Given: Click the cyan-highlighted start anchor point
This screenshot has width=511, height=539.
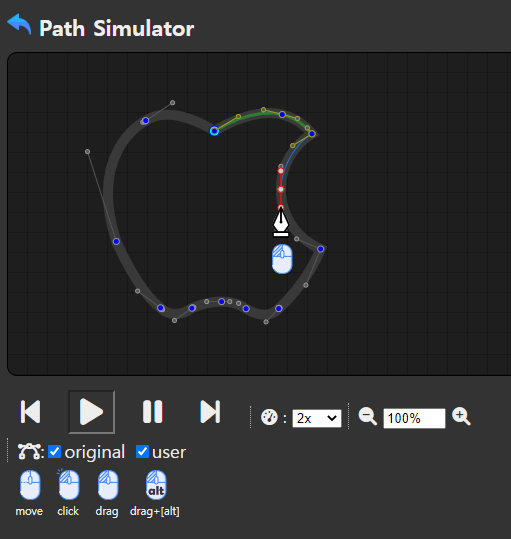Looking at the screenshot, I should pyautogui.click(x=214, y=131).
